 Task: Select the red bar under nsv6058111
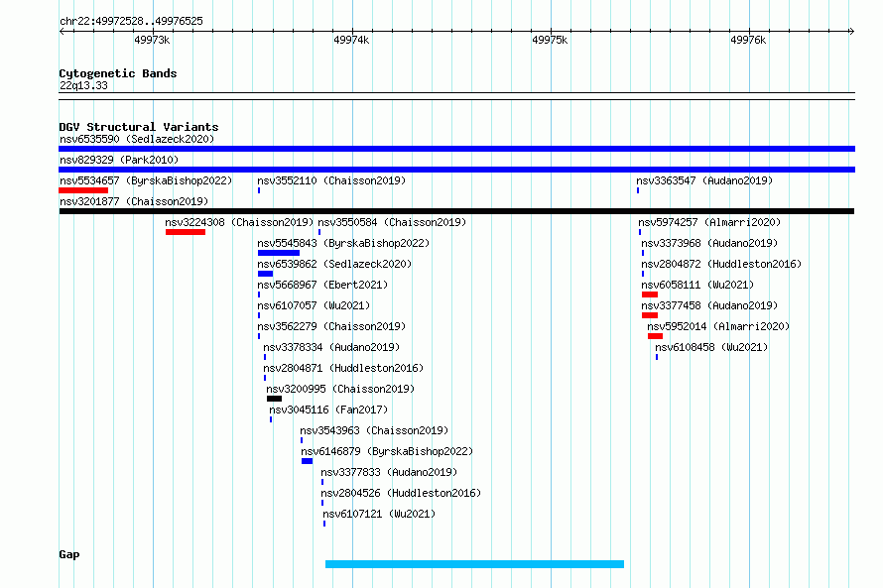[650, 294]
